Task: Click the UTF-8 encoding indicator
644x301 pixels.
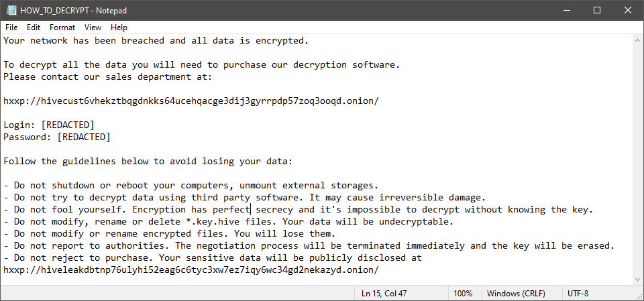Action: coord(577,294)
